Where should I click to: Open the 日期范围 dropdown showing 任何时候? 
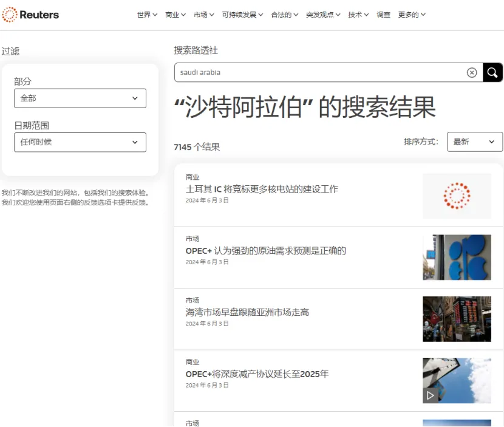80,142
